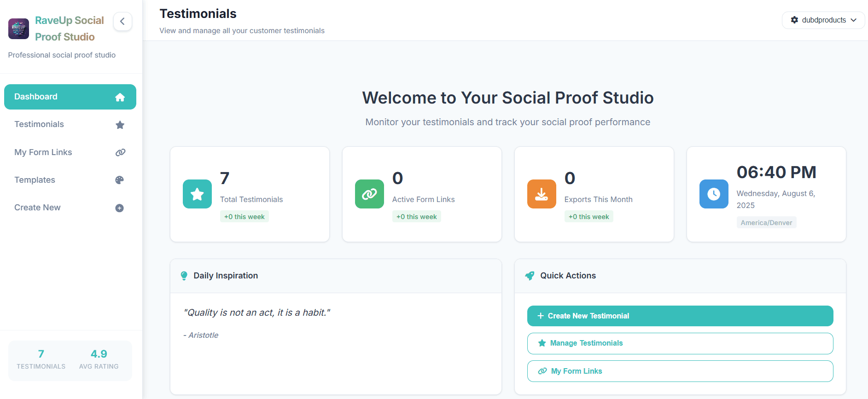
Task: Click the gear icon beside dubdproducts
Action: point(794,20)
